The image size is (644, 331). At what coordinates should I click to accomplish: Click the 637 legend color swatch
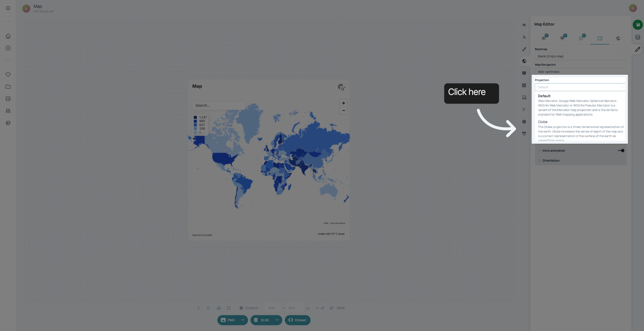point(195,125)
